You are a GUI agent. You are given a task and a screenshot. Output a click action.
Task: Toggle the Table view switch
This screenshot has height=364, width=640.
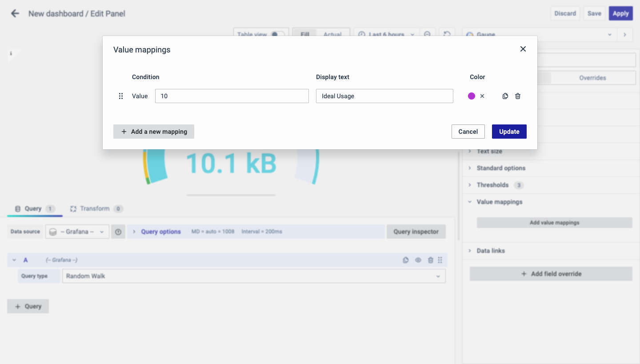[277, 34]
